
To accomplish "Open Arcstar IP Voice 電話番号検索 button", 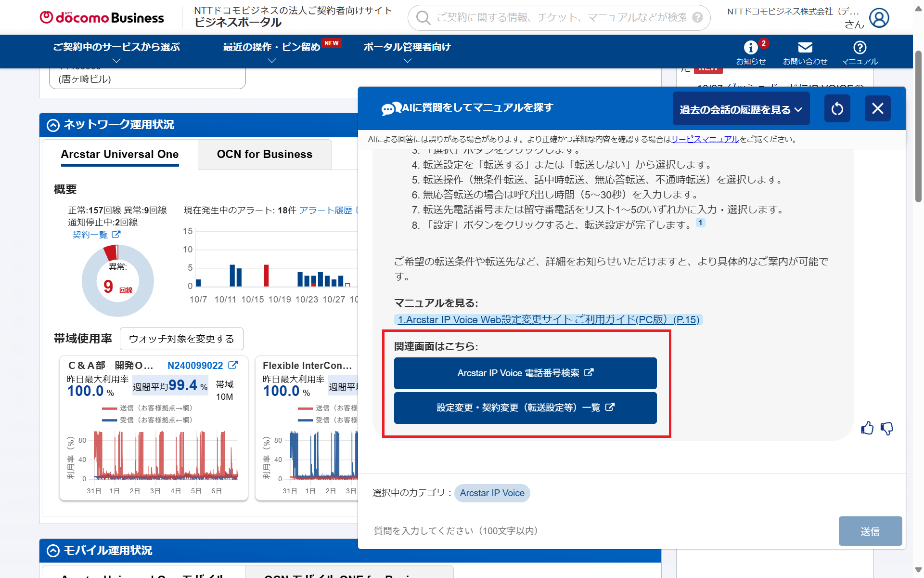I will (525, 373).
